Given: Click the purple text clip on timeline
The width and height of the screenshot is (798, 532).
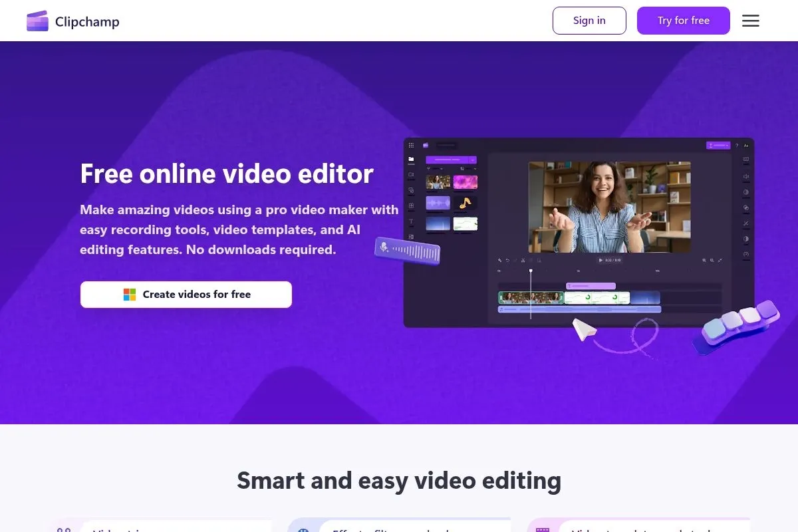Looking at the screenshot, I should pos(590,286).
